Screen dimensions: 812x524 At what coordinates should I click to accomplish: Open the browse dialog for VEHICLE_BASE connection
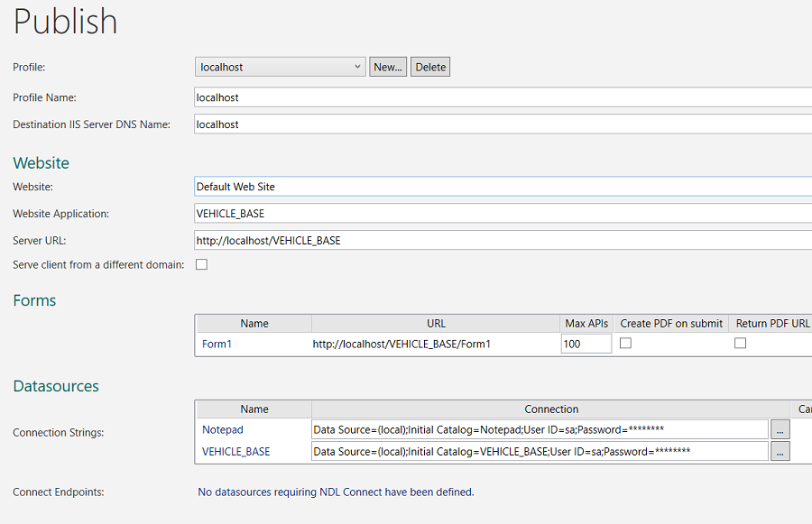780,451
